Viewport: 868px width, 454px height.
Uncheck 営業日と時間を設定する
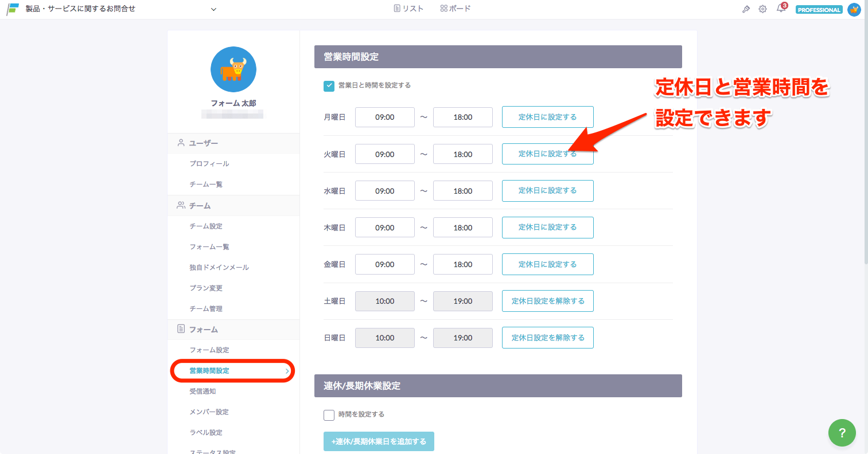pyautogui.click(x=329, y=85)
